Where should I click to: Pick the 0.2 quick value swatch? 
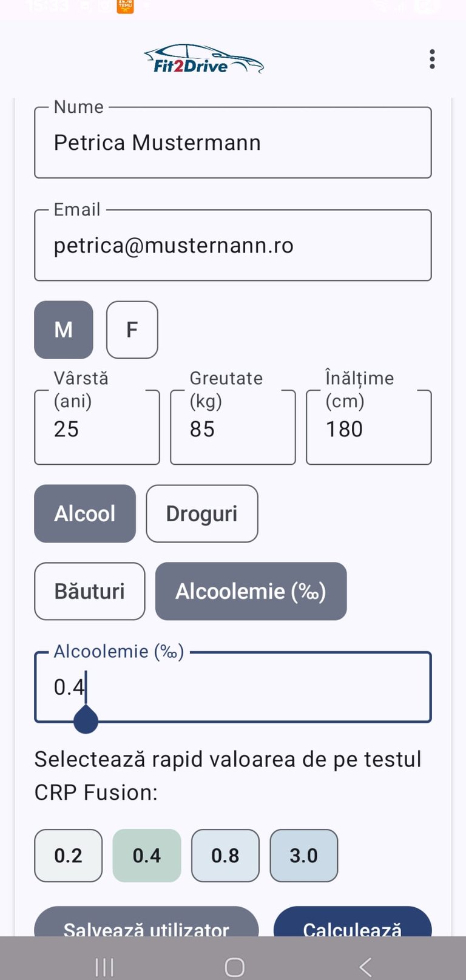(x=68, y=855)
